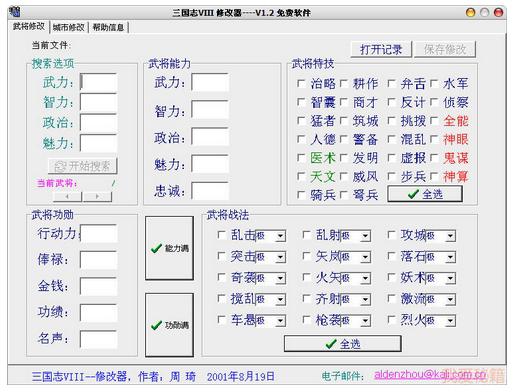Image resolution: width=513 pixels, height=392 pixels.
Task: Tick the 鬼谋 skill checkbox
Action: (434, 157)
